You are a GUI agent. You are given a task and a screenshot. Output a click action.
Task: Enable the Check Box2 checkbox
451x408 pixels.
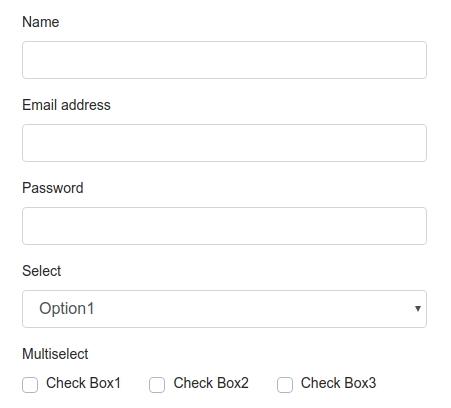coord(157,385)
